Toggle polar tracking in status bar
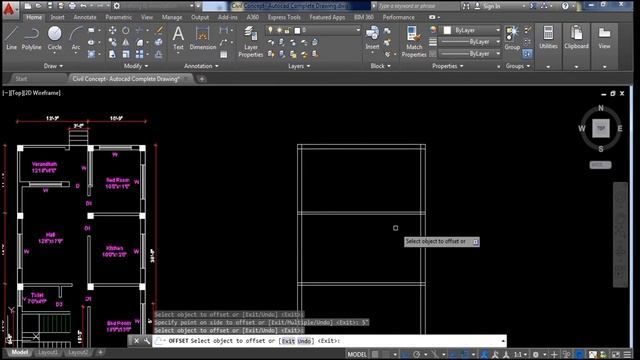 (x=416, y=354)
